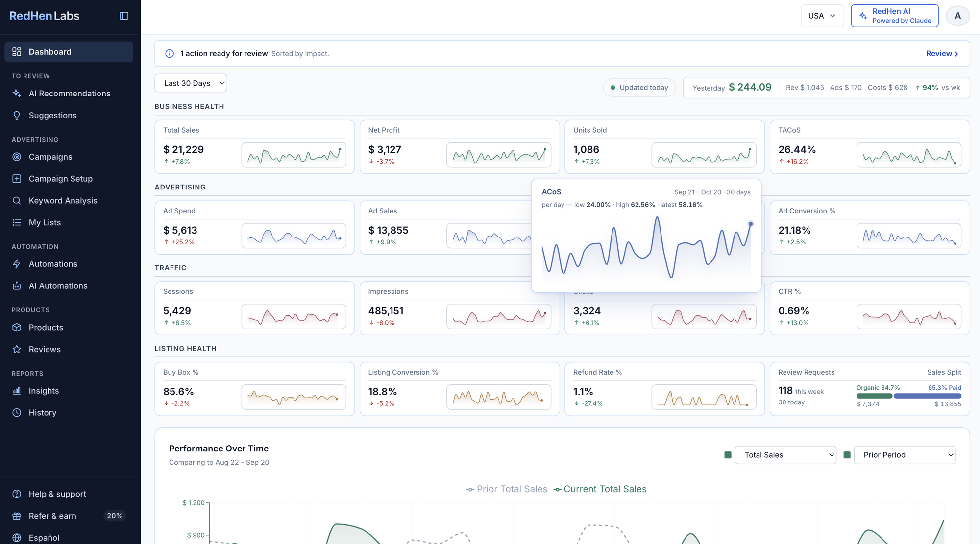Click the Reviews star icon

point(17,349)
